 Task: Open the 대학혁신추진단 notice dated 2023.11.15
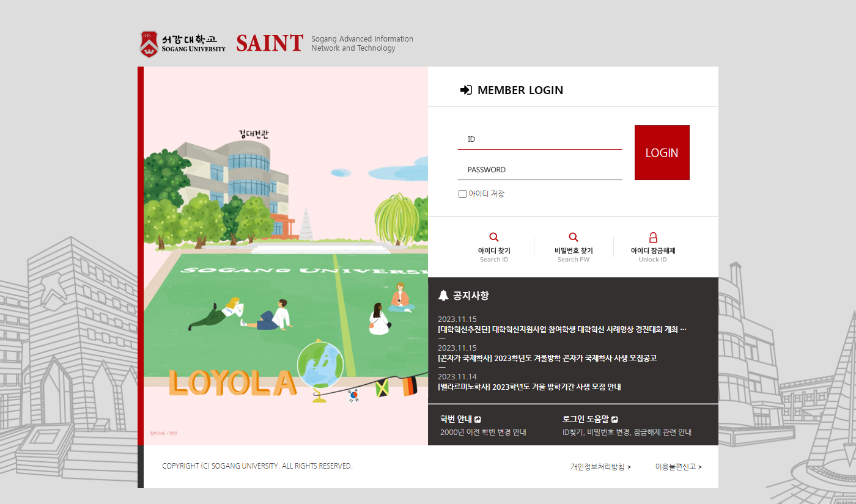(x=563, y=330)
